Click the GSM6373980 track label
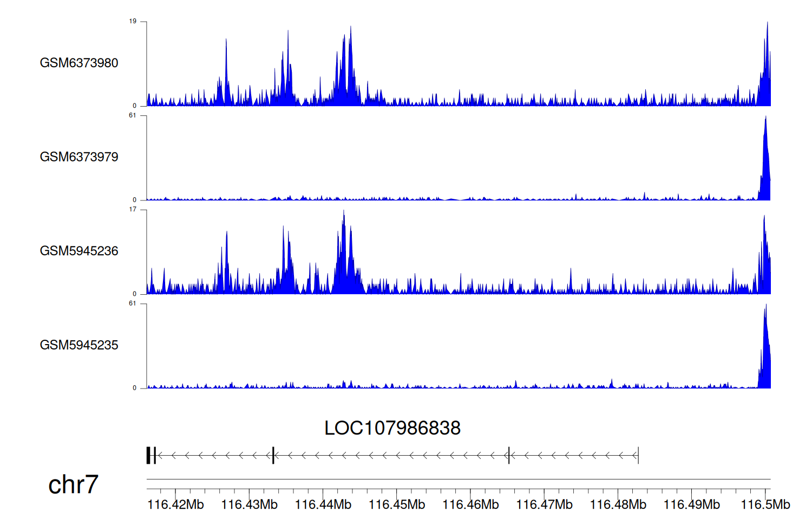Viewport: 812px width, 531px height. click(x=79, y=63)
